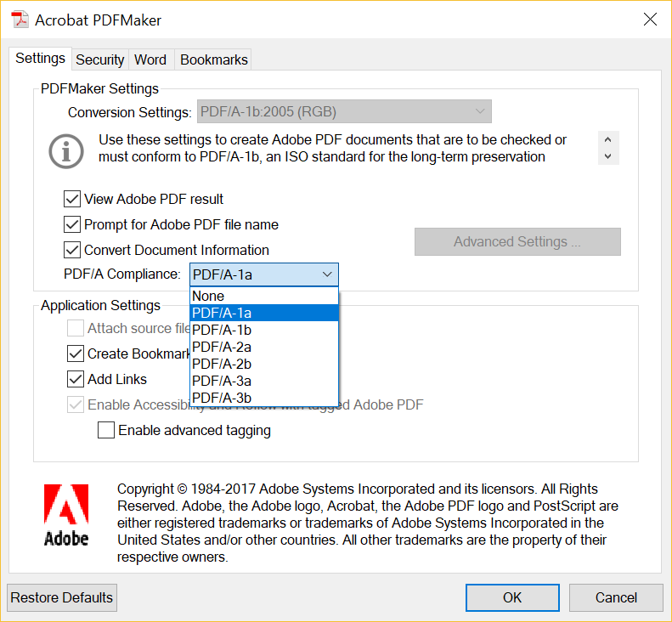Toggle Add Links checkbox
Viewport: 672px width, 622px height.
click(76, 379)
